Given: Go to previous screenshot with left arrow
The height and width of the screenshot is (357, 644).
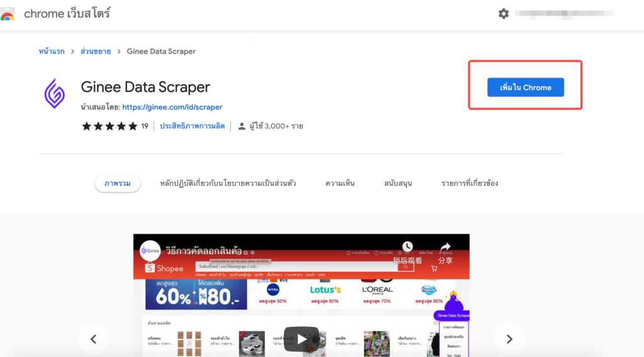Looking at the screenshot, I should click(x=93, y=339).
